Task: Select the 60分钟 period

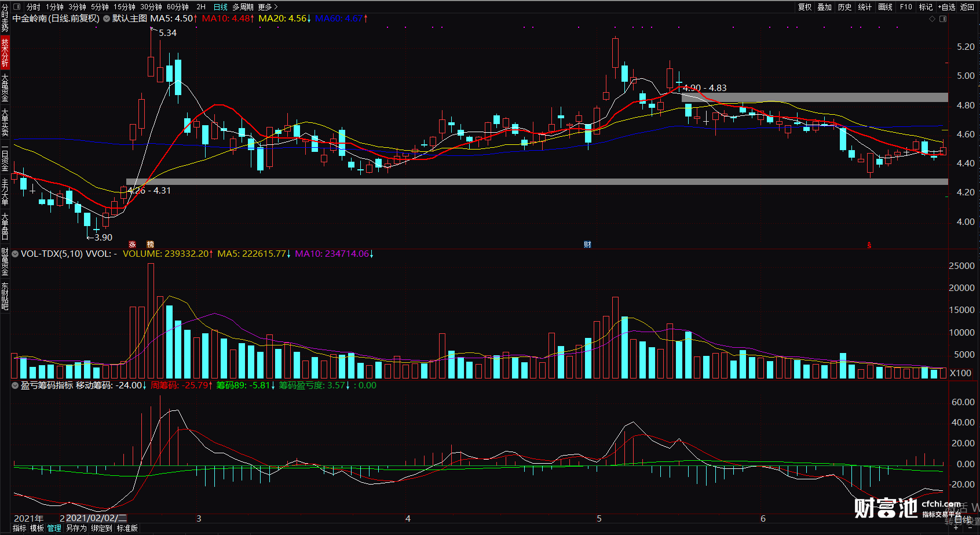Action: coord(178,7)
